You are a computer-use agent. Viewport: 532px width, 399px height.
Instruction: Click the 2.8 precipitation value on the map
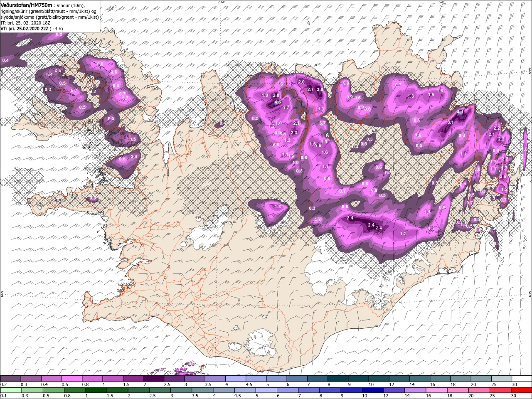(276, 95)
